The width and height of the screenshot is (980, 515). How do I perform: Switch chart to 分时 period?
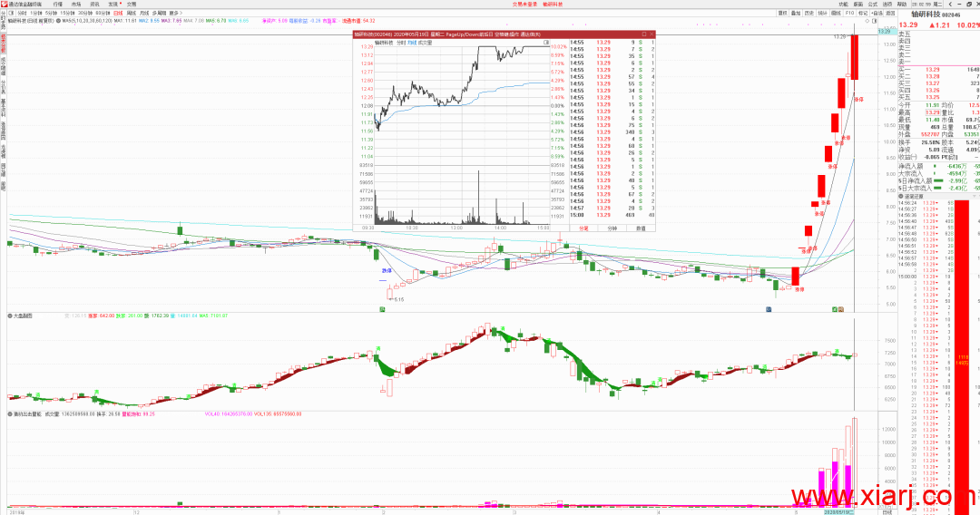point(22,13)
